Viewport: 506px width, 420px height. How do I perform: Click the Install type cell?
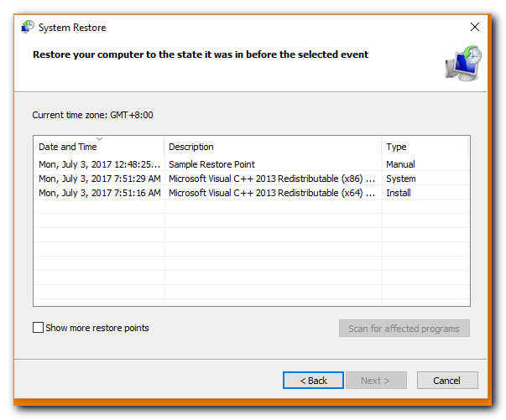(x=399, y=193)
